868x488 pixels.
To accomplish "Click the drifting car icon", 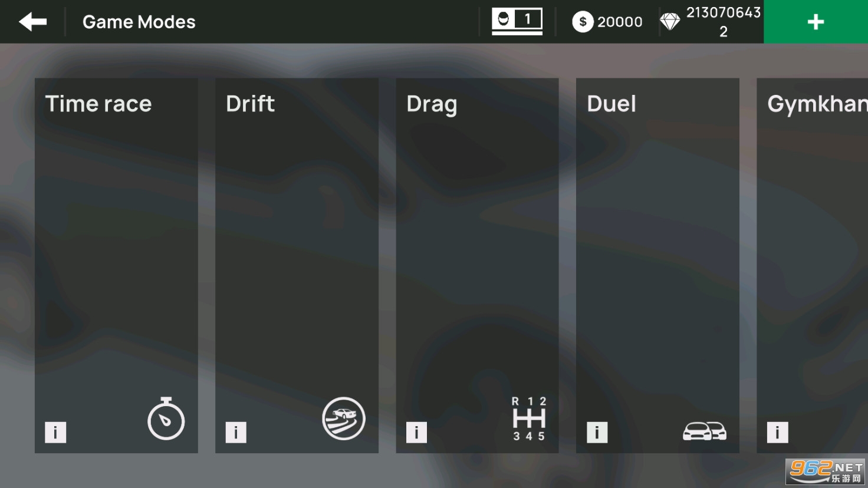I will [344, 418].
